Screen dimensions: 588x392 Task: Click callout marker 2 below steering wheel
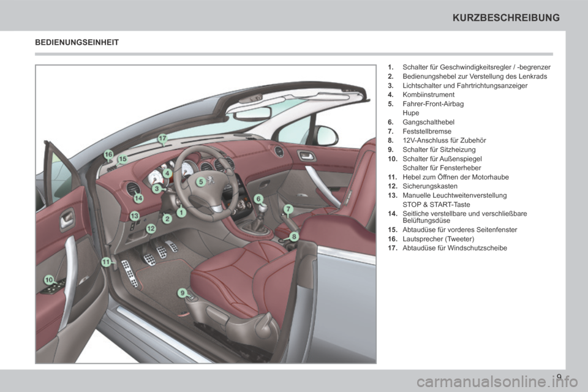pos(167,219)
